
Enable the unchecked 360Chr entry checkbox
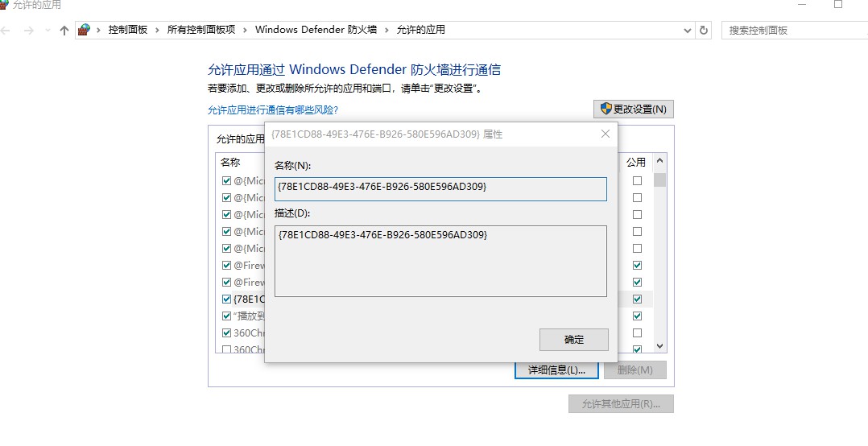pyautogui.click(x=226, y=349)
